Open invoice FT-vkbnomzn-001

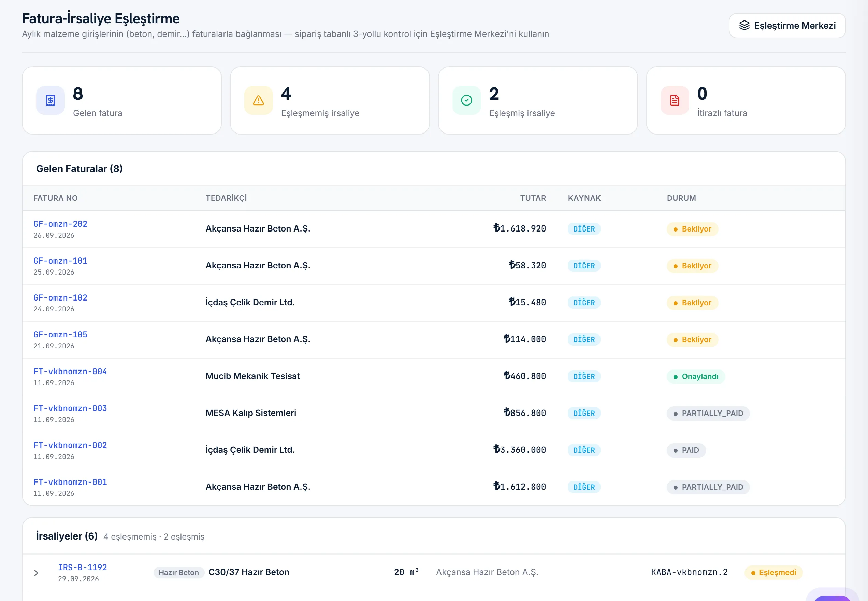pos(70,483)
